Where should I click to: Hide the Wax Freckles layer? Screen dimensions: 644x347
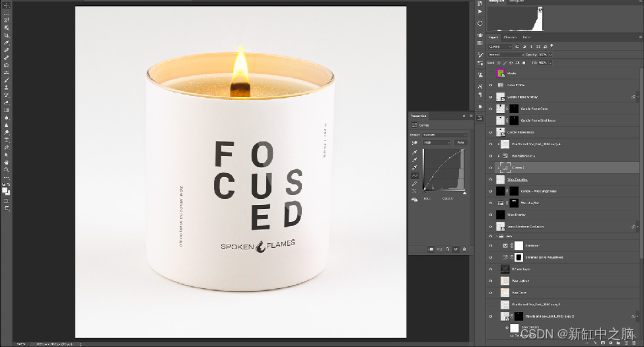(490, 180)
